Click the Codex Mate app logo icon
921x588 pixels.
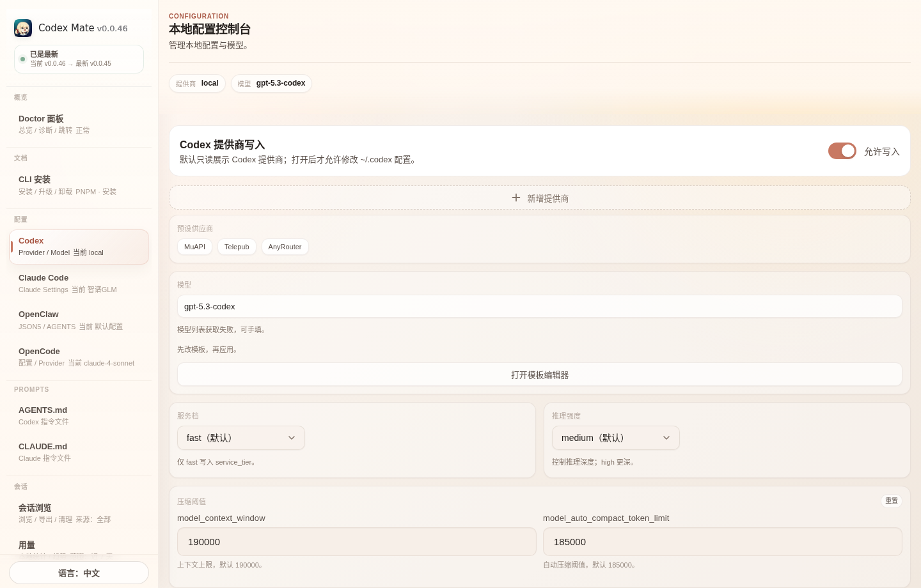tap(23, 28)
